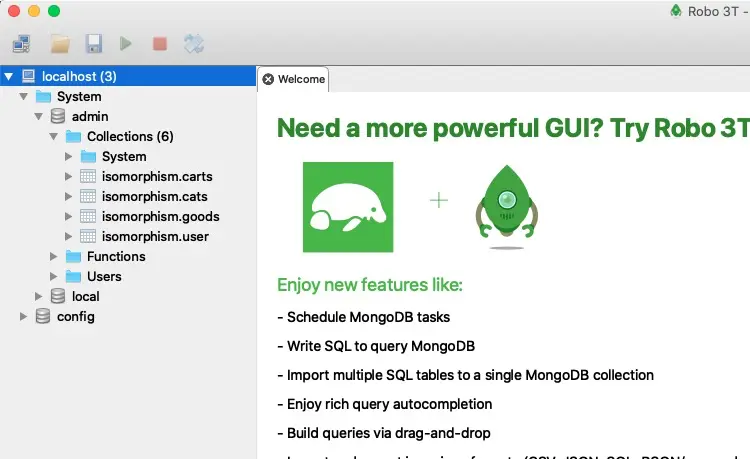750x459 pixels.
Task: Collapse the top-level System folder arrow
Action: tap(23, 97)
